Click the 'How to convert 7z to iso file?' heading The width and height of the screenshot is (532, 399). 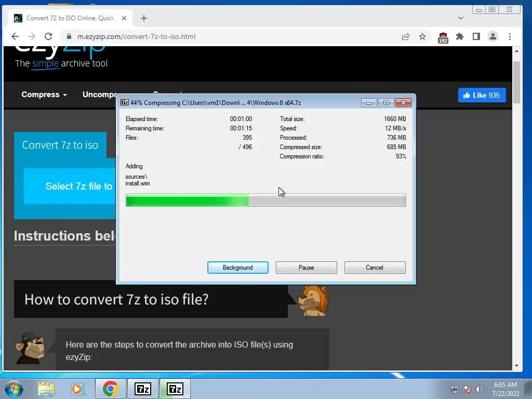click(x=116, y=299)
